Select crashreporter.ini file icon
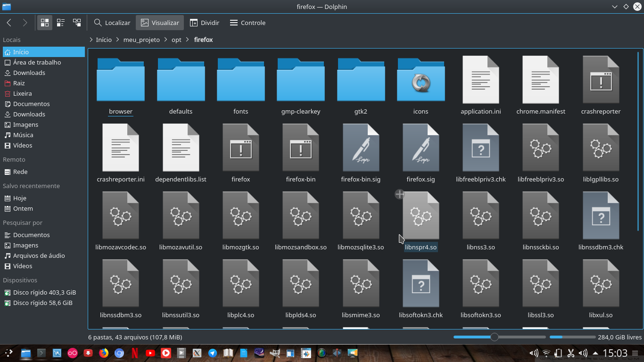 121,148
